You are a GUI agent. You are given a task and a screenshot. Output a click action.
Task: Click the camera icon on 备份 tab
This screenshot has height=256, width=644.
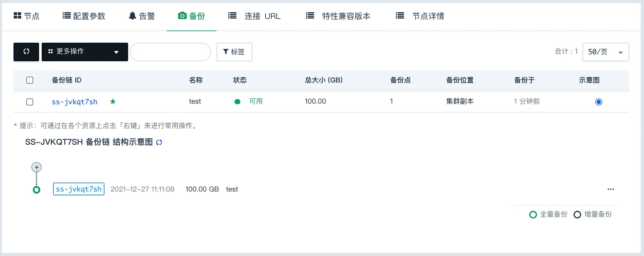[182, 16]
